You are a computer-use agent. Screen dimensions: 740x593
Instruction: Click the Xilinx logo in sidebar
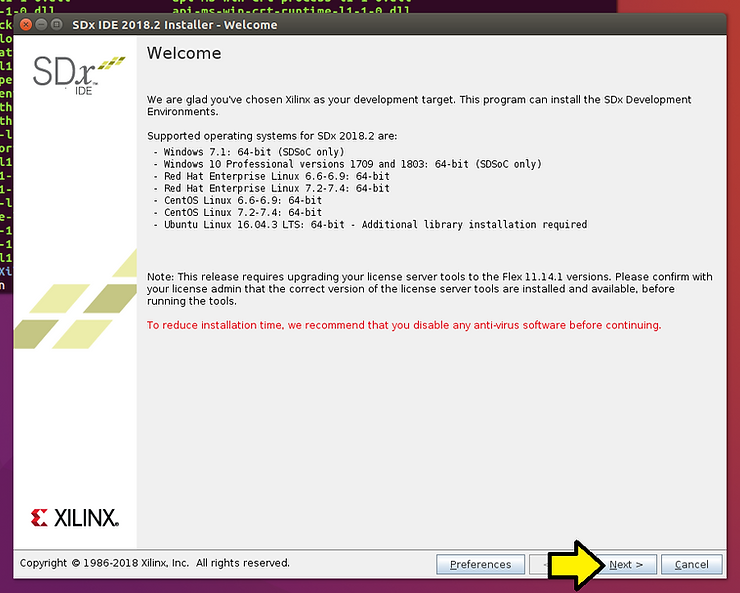click(75, 517)
